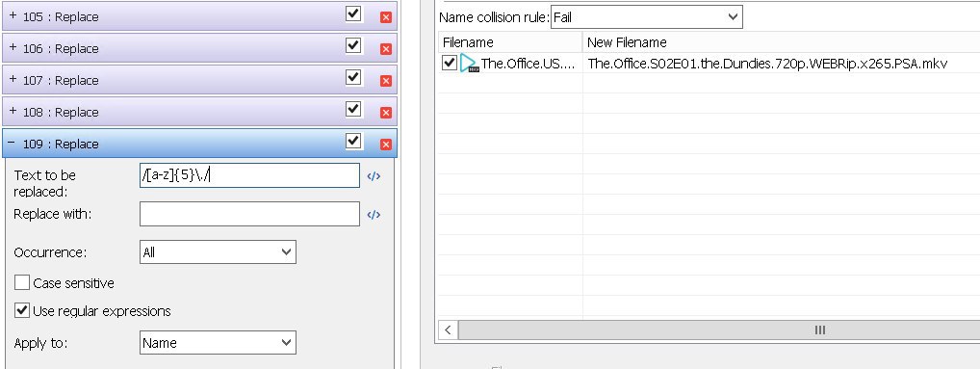Expand the 105 : Replace rule

point(13,16)
